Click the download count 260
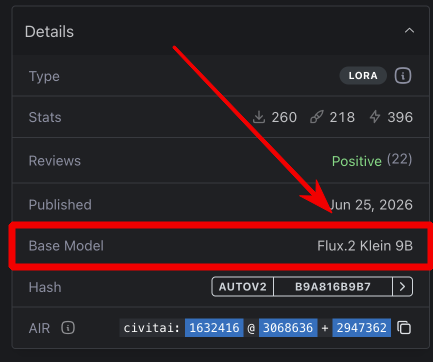The width and height of the screenshot is (433, 362). (284, 117)
